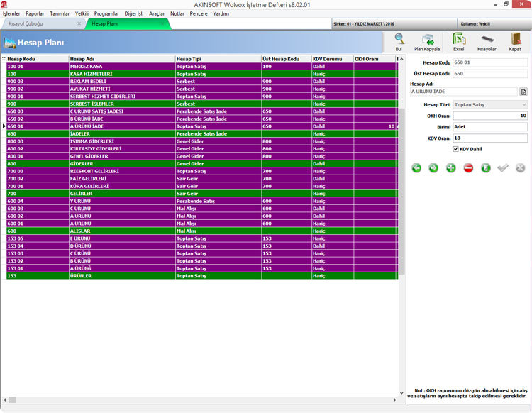Click the Hesap Kodu input field
The image size is (532, 413).
click(x=490, y=62)
